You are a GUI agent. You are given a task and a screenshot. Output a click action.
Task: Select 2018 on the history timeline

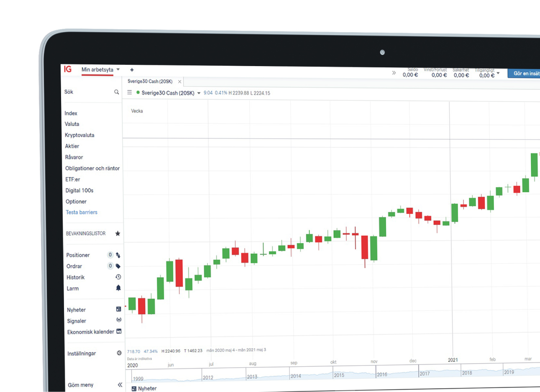[x=467, y=373]
